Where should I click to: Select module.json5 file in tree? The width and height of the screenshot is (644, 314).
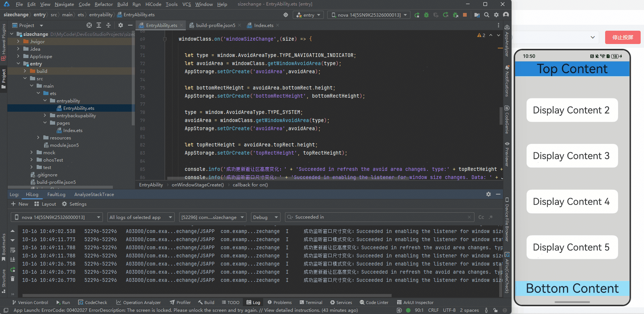64,145
